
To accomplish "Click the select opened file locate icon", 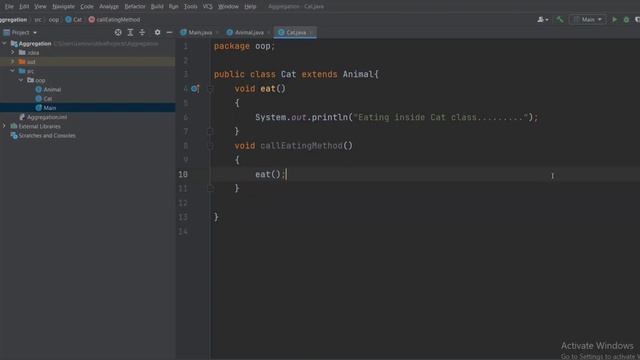I will click(x=118, y=32).
